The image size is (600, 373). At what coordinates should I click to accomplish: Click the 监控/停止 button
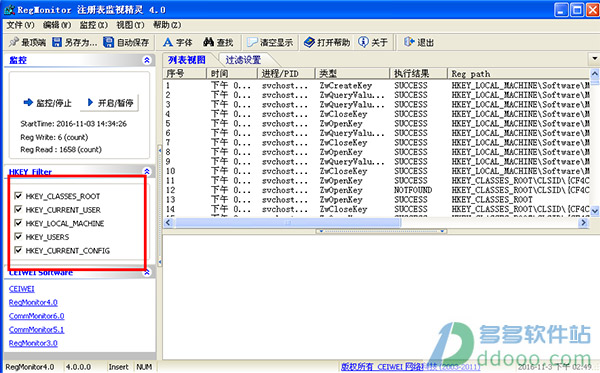pos(47,103)
